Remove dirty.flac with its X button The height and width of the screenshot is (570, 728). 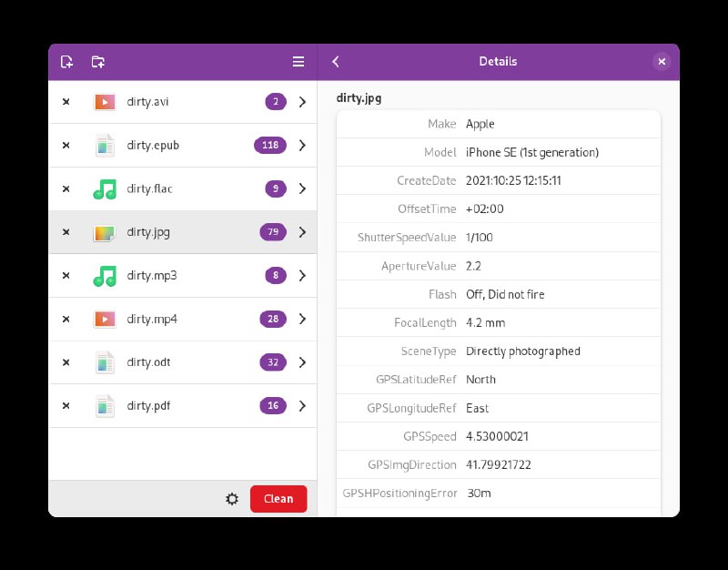pyautogui.click(x=66, y=188)
